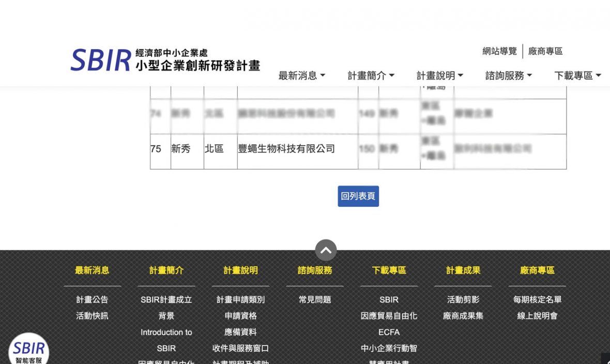Open the 下載專區 navigation menu
610x364 pixels.
[x=577, y=75]
